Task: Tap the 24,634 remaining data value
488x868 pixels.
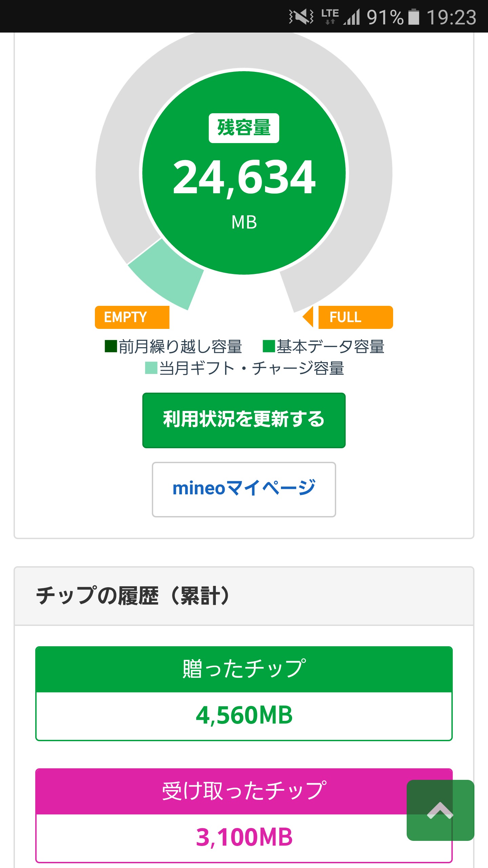Action: [244, 177]
